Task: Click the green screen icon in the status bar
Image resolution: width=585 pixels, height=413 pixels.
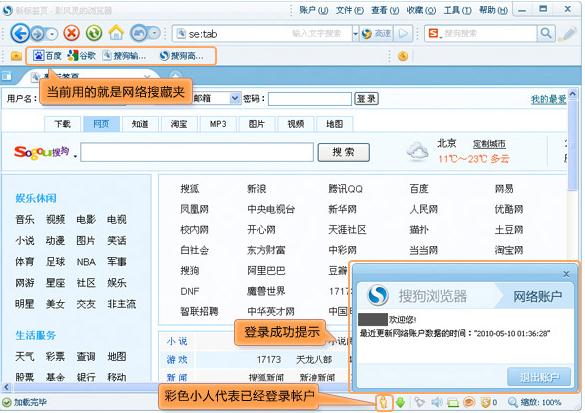Action: pyautogui.click(x=453, y=403)
